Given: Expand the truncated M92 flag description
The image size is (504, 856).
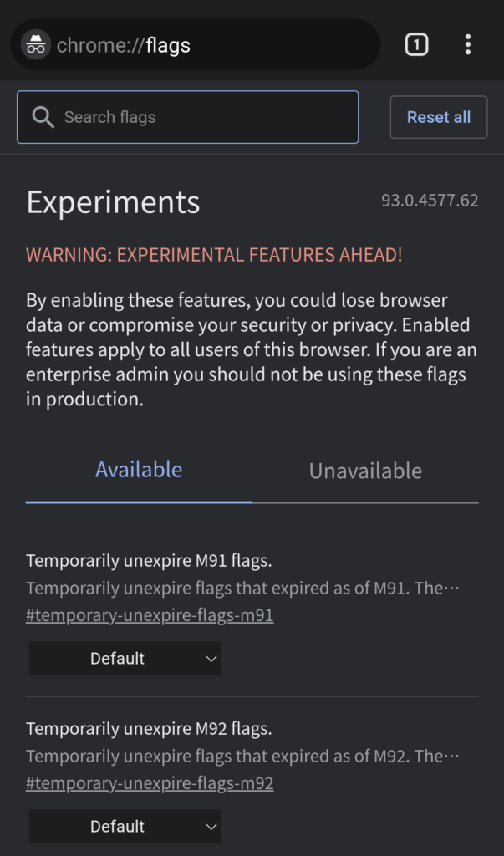Looking at the screenshot, I should tap(242, 757).
